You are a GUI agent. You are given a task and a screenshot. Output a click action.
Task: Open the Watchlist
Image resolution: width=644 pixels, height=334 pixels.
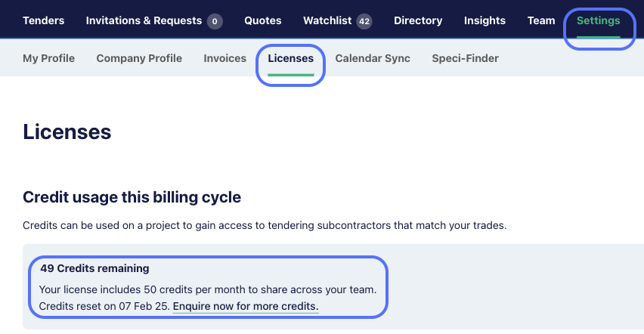[327, 20]
